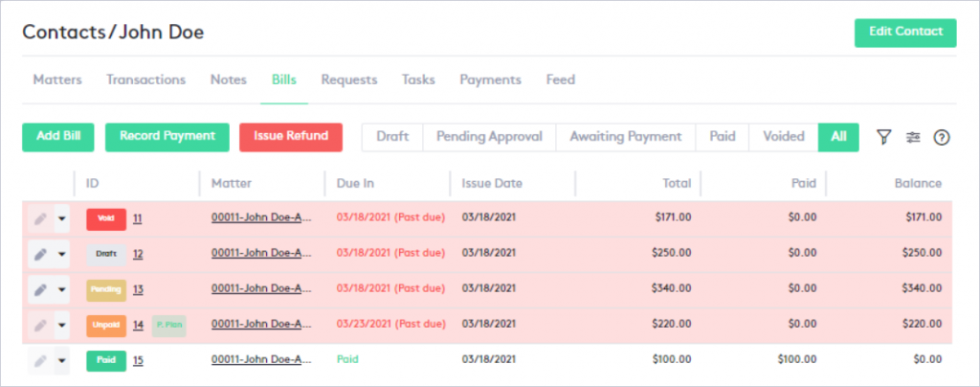Screen dimensions: 980x387
Task: Open column settings sliders icon
Action: 913,137
